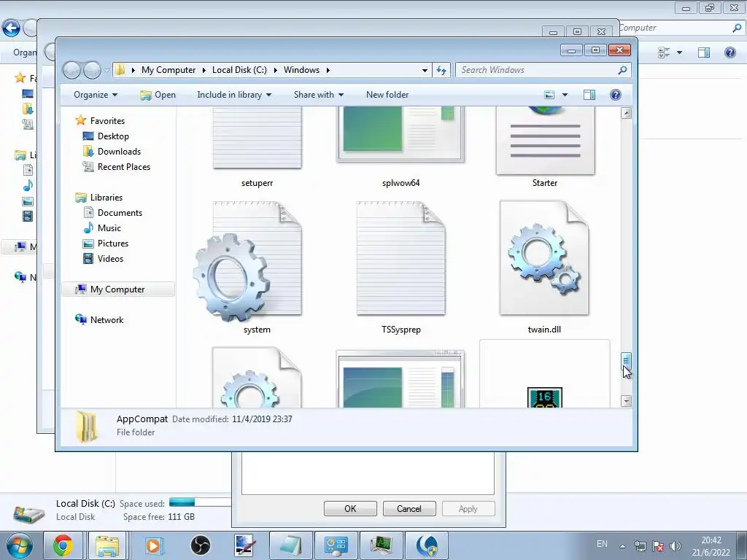This screenshot has width=747, height=560.
Task: Click Local Disk (C:) in the breadcrumb
Action: pyautogui.click(x=239, y=70)
